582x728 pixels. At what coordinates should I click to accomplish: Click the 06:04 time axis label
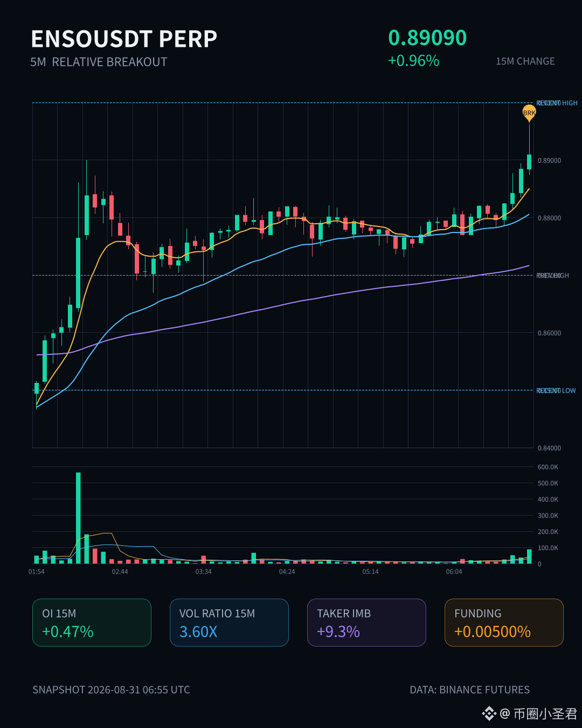click(454, 572)
